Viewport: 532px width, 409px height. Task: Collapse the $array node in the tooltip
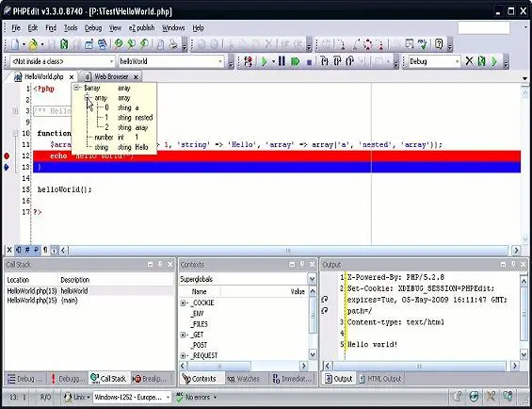coord(76,88)
